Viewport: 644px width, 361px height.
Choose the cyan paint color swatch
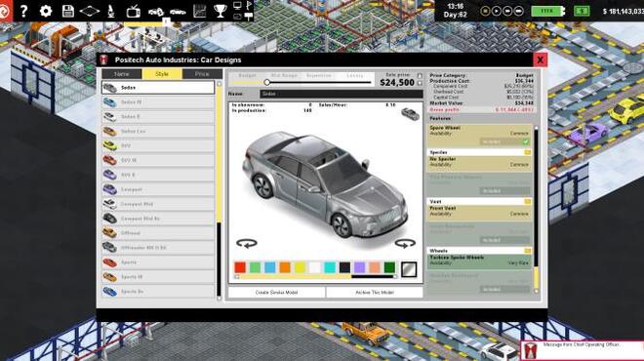[x=330, y=267]
